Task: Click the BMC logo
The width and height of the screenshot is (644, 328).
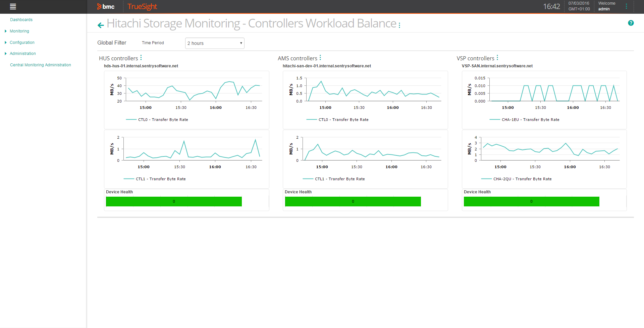Action: (106, 6)
